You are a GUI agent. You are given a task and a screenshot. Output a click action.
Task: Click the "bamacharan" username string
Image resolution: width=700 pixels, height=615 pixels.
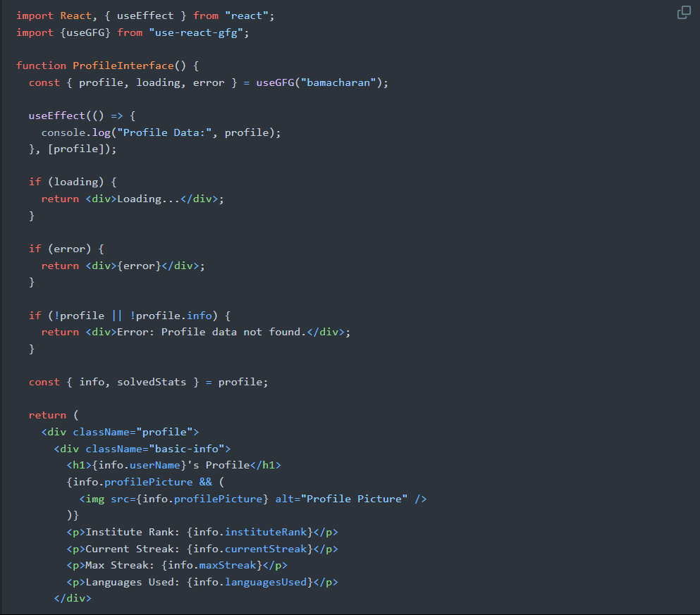pyautogui.click(x=338, y=82)
